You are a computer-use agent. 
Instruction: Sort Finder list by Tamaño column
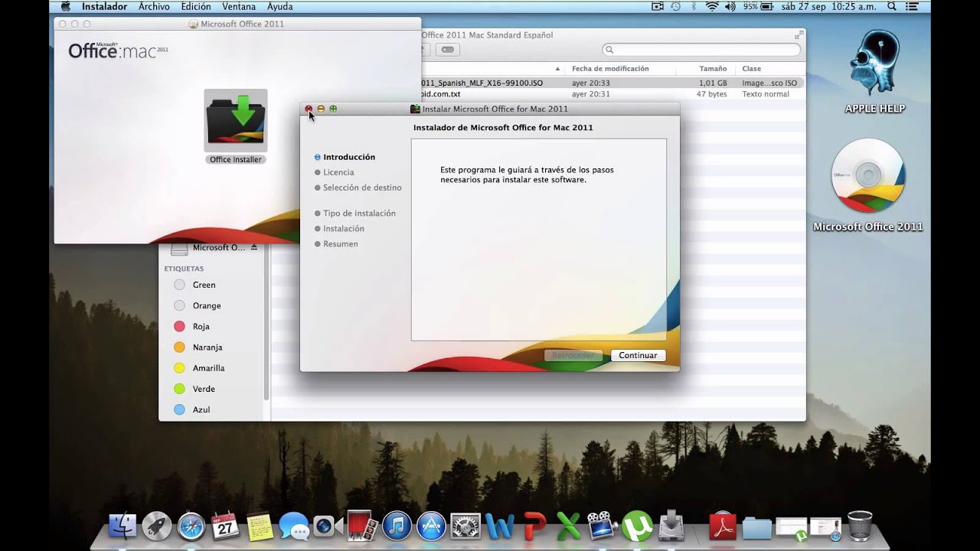pyautogui.click(x=713, y=68)
